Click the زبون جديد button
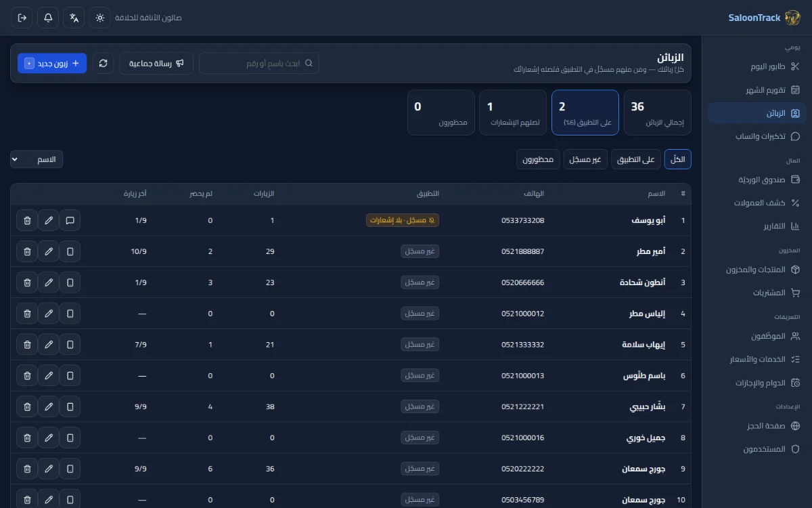The width and height of the screenshot is (812, 508). [x=52, y=63]
